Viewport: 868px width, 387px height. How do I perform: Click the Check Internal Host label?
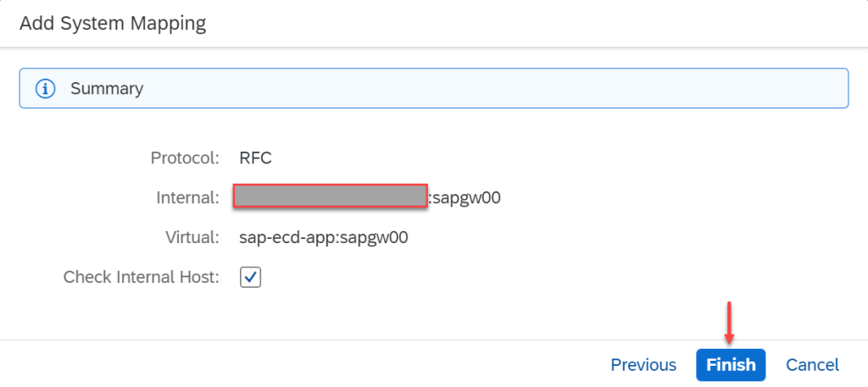(141, 277)
